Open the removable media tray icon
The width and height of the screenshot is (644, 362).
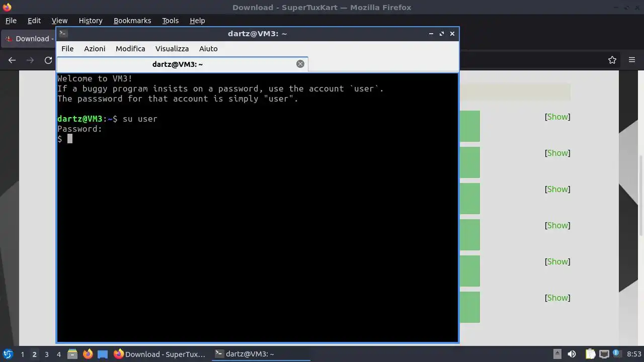[557, 354]
